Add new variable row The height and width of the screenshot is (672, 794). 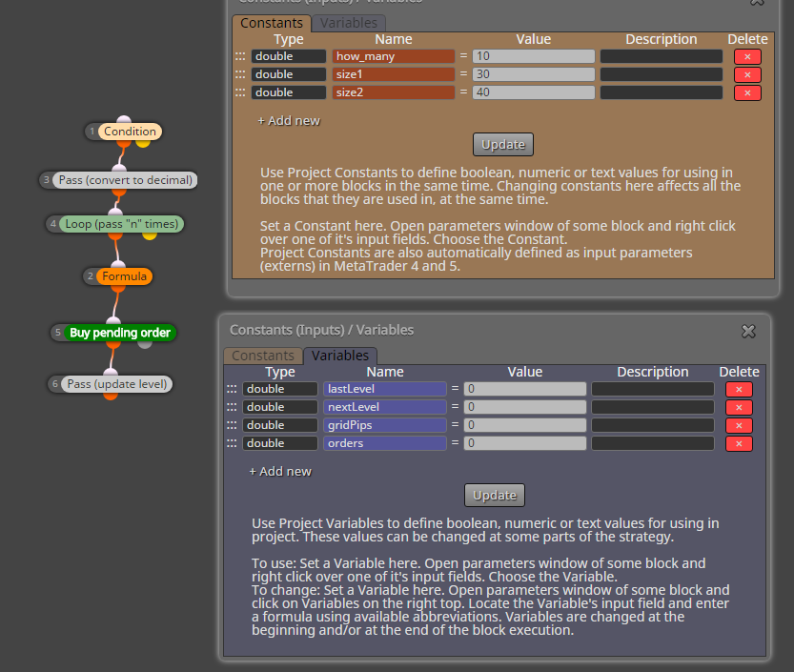[x=280, y=472]
